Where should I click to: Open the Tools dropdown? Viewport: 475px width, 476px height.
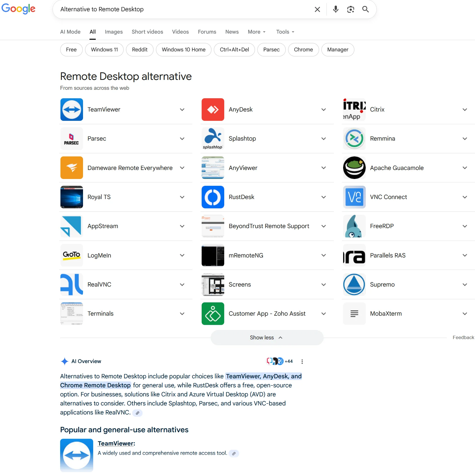pos(285,32)
